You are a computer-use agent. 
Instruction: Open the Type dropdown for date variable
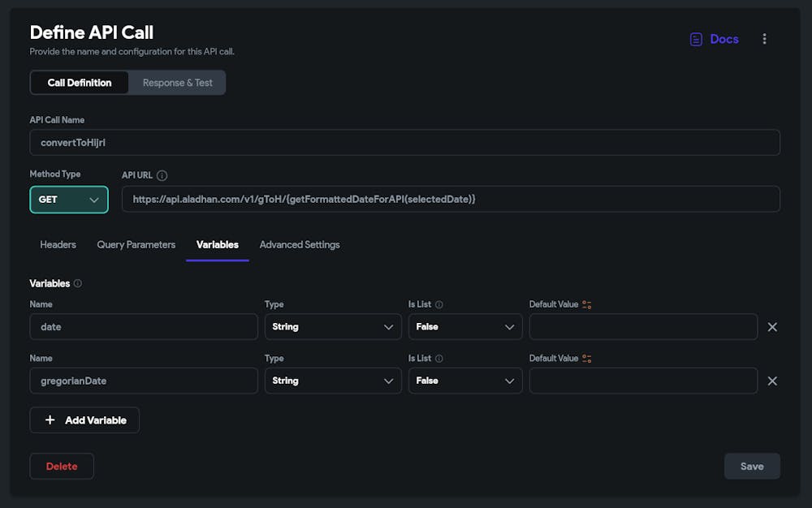tap(333, 327)
